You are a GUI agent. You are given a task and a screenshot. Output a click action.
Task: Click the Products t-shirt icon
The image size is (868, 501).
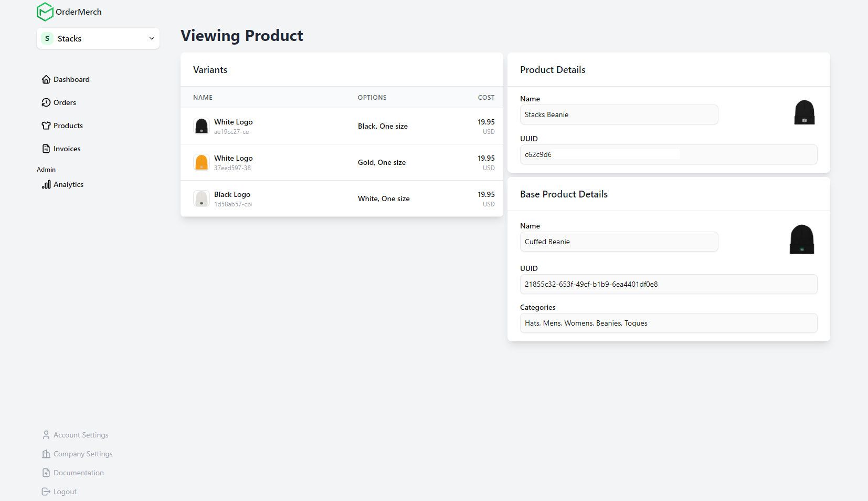[x=46, y=126]
